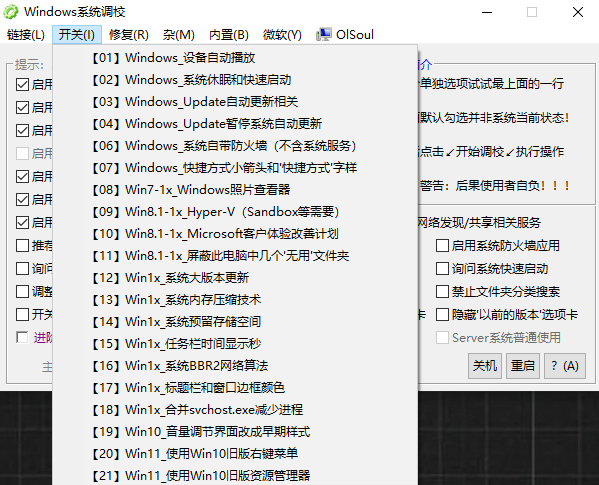The image size is (599, 485).
Task: Select 【06】Windows_系统自带防火墙 entry
Action: 235,146
